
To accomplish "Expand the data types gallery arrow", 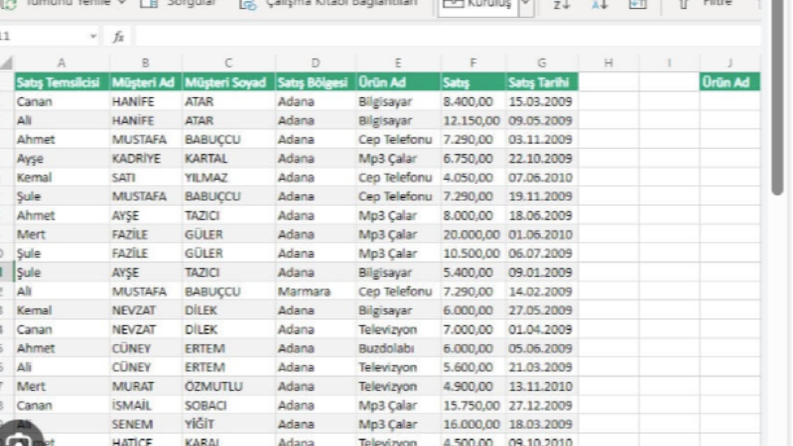I will 526,5.
